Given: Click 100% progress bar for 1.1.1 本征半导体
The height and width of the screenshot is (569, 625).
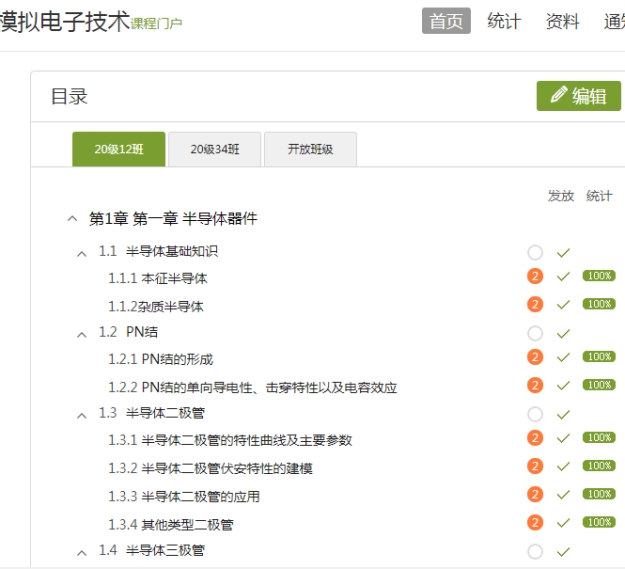Looking at the screenshot, I should [x=598, y=276].
